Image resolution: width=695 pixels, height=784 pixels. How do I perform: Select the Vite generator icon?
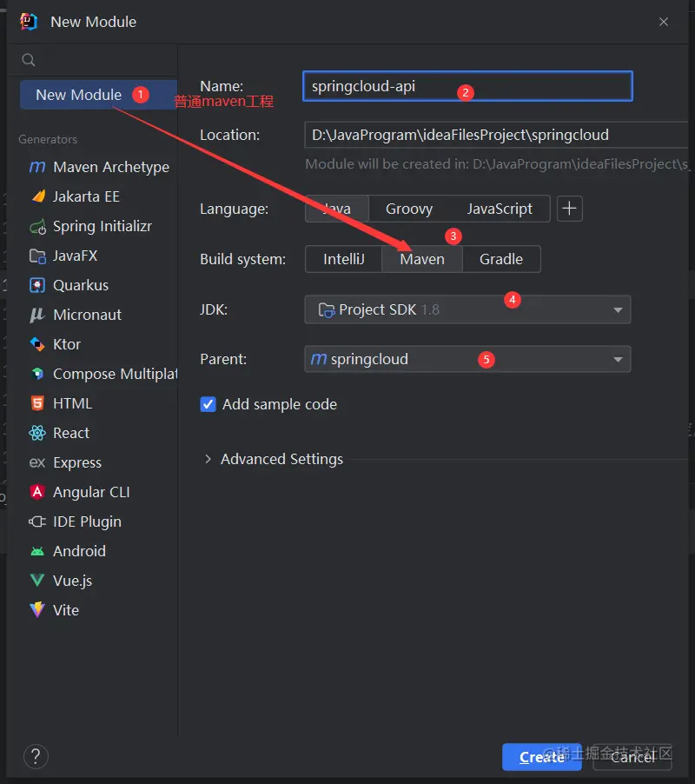(x=37, y=610)
